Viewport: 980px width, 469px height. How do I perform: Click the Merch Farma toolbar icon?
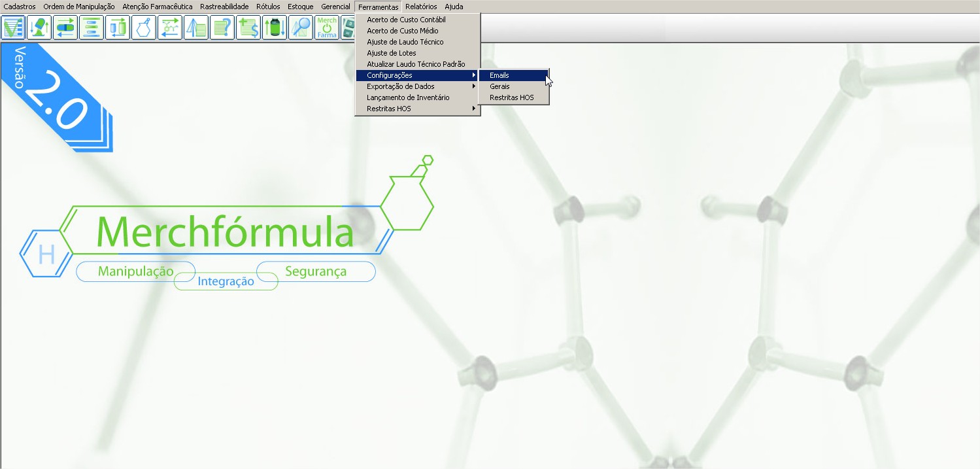(327, 28)
